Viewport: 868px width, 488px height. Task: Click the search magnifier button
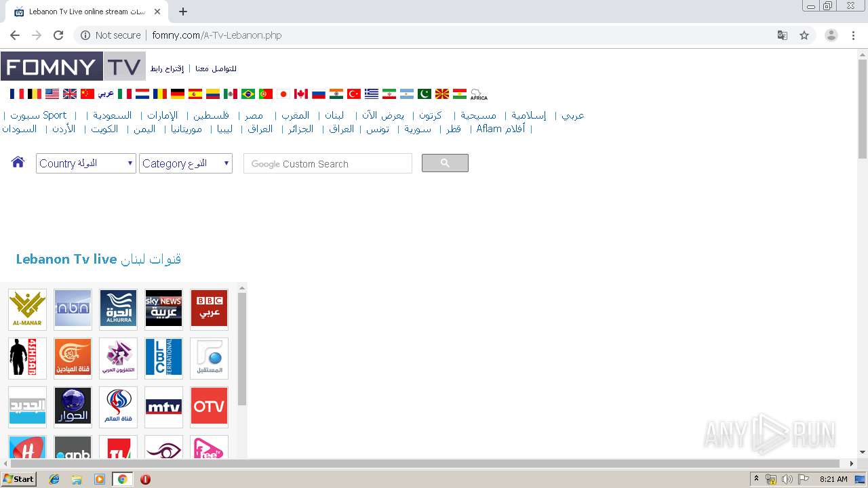[445, 163]
